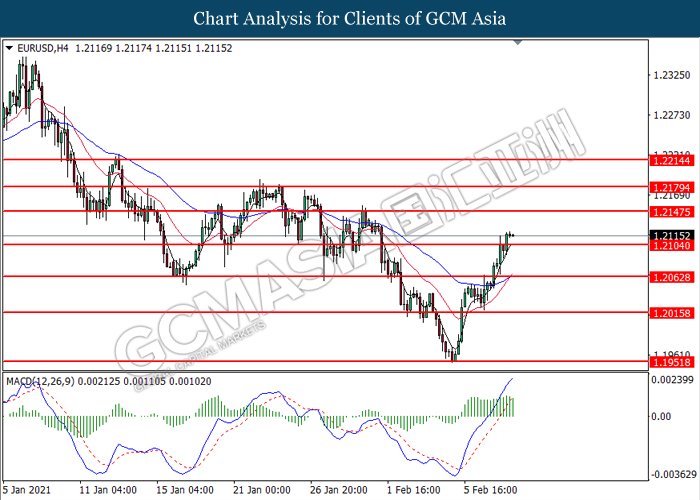Click the 21 Jan 00:00 time label
The width and height of the screenshot is (700, 500).
262,490
